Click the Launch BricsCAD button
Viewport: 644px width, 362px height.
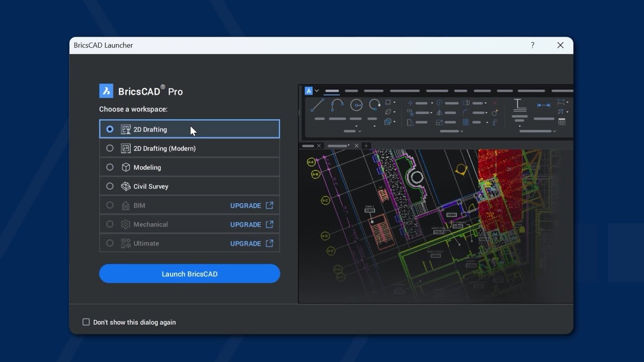190,274
